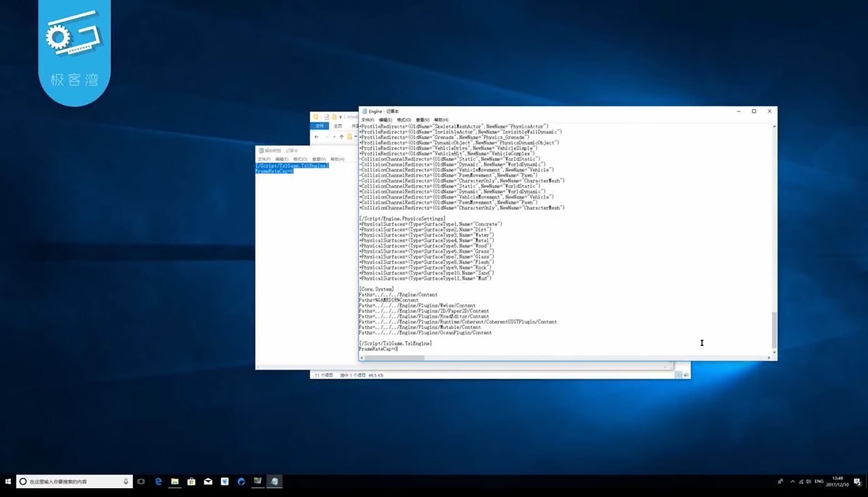Open the Mail app from the taskbar

(x=208, y=481)
